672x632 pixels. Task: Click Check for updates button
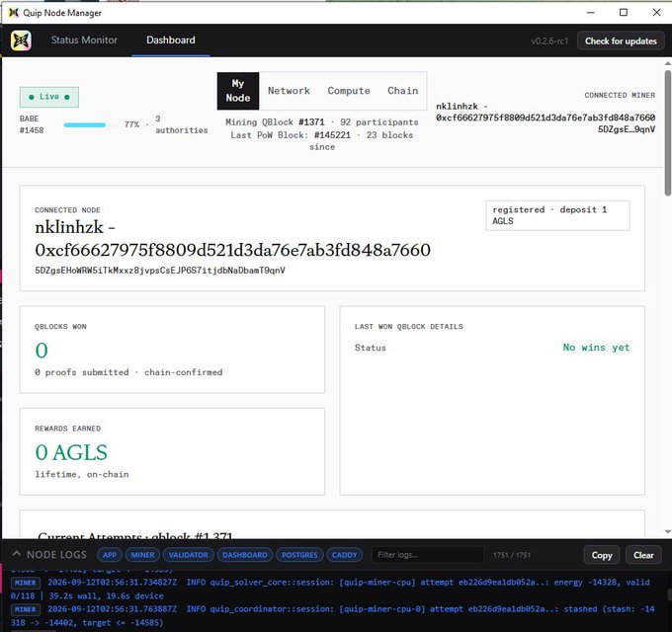[621, 41]
